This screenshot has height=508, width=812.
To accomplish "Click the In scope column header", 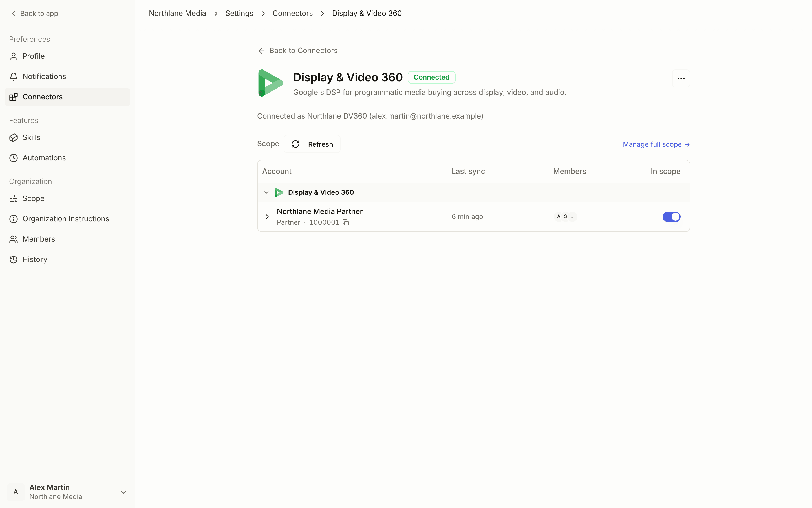I will [x=665, y=171].
